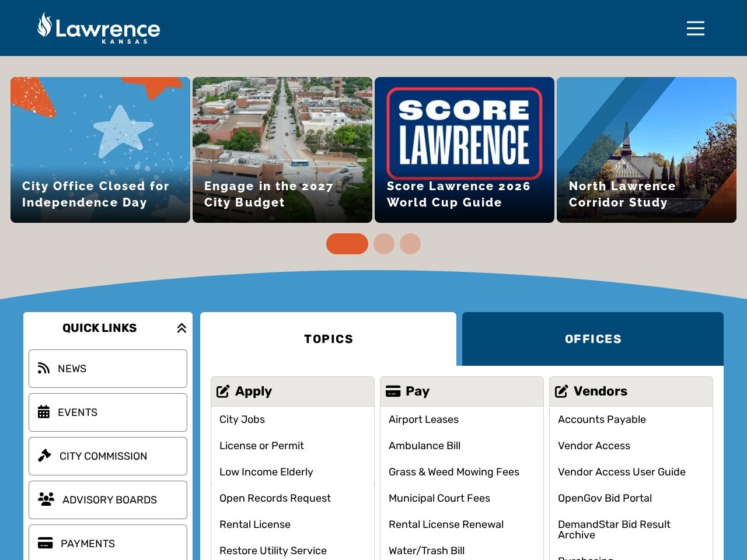Click the calendar icon beside Events
This screenshot has height=560, width=747.
pyautogui.click(x=44, y=412)
